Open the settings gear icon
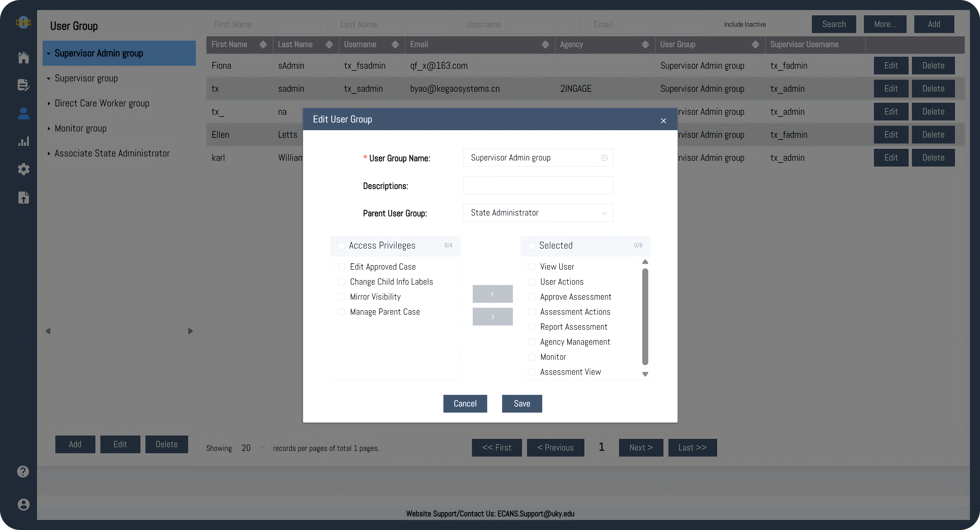Viewport: 980px width, 530px height. [x=24, y=169]
